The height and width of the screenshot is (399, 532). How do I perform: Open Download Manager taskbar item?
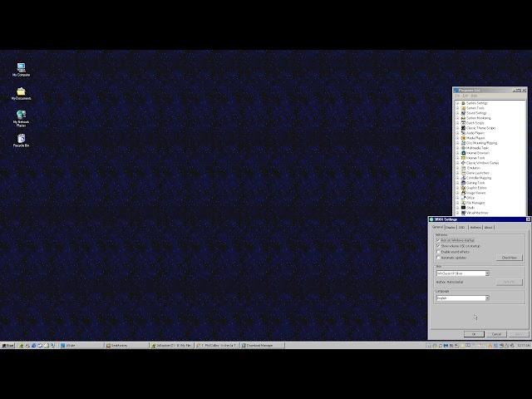coord(264,345)
